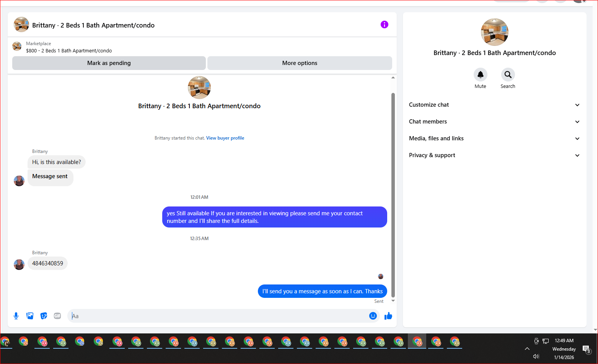Send a thumbs-up like
Image resolution: width=598 pixels, height=364 pixels.
click(388, 316)
